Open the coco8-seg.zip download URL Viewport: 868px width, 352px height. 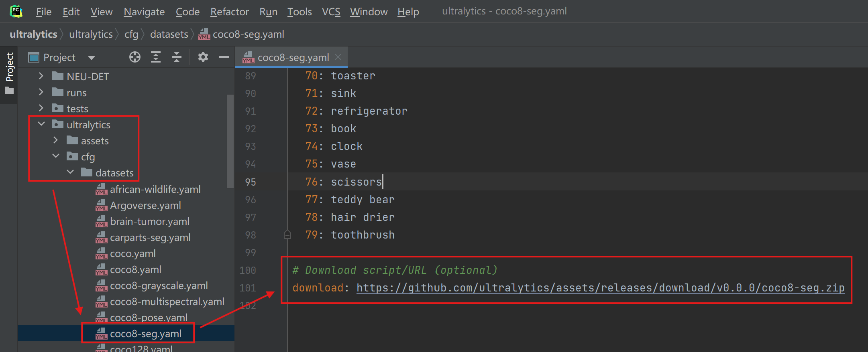tap(601, 288)
